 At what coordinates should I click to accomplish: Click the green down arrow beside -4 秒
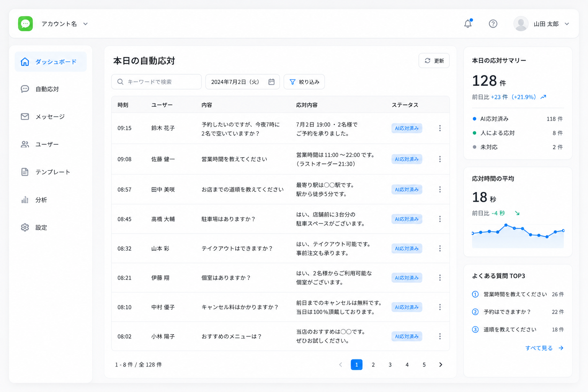517,213
